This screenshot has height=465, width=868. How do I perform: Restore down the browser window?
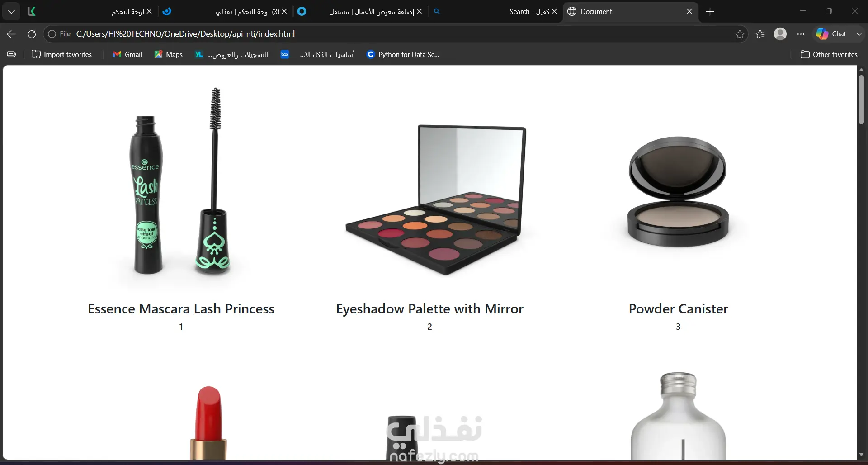(829, 11)
